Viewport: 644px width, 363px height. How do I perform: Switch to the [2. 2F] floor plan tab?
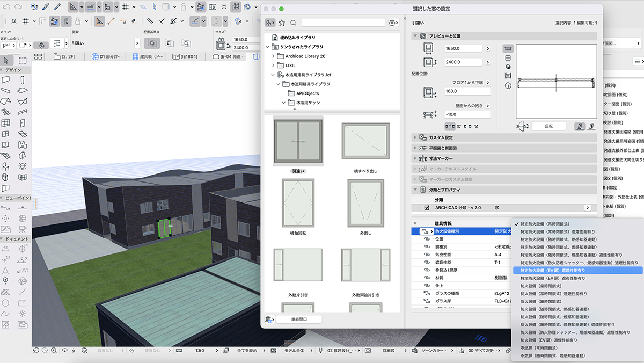67,56
